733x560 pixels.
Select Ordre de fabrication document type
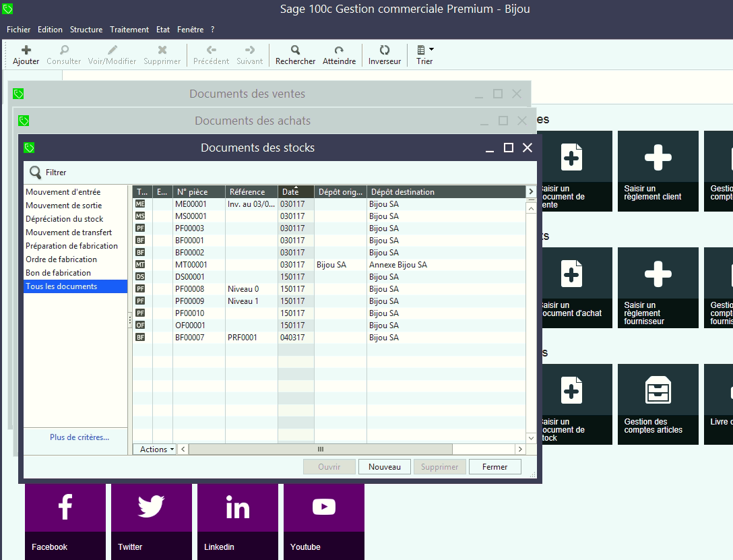pyautogui.click(x=75, y=259)
